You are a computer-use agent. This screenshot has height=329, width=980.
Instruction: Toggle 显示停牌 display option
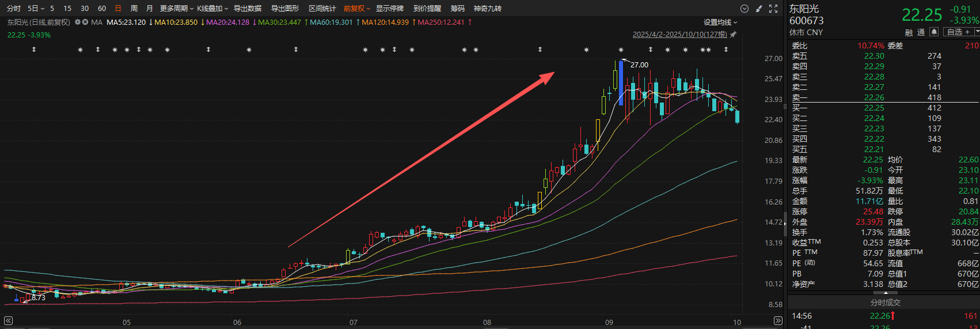point(390,9)
